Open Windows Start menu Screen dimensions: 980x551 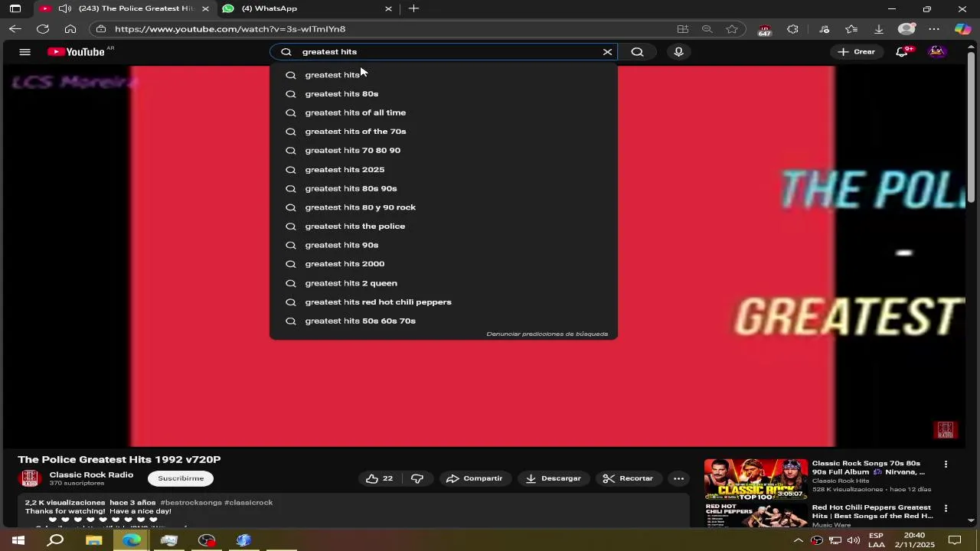18,540
